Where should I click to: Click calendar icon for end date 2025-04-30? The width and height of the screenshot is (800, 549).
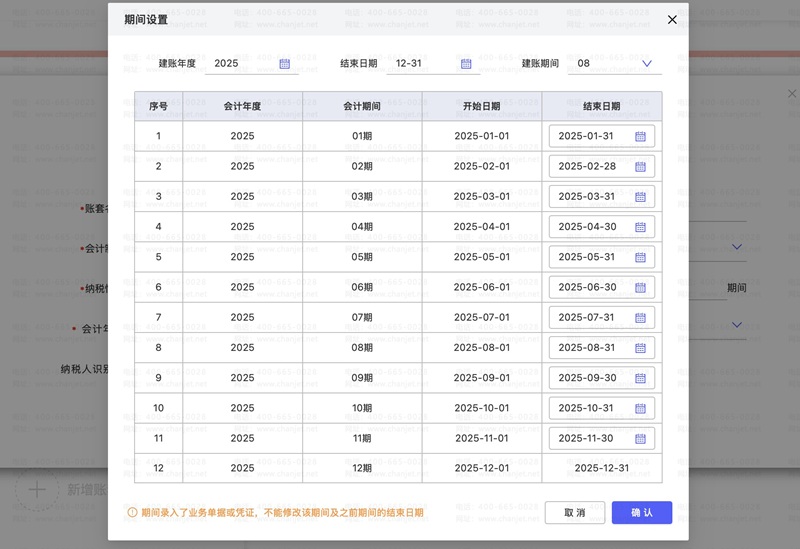tap(640, 227)
